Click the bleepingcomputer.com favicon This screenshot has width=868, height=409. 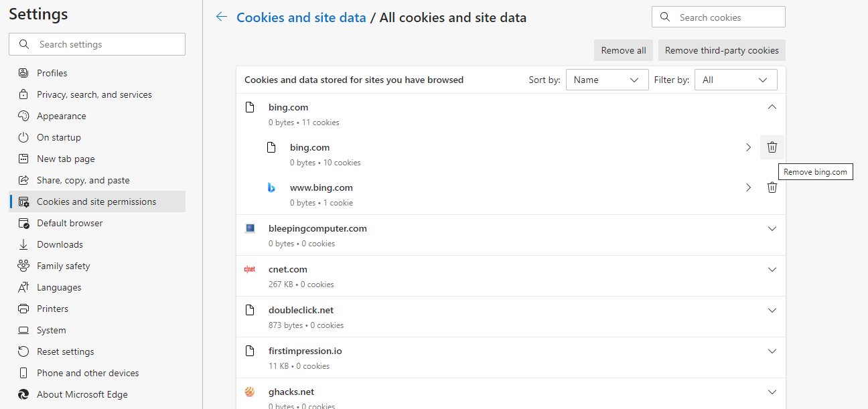tap(250, 228)
